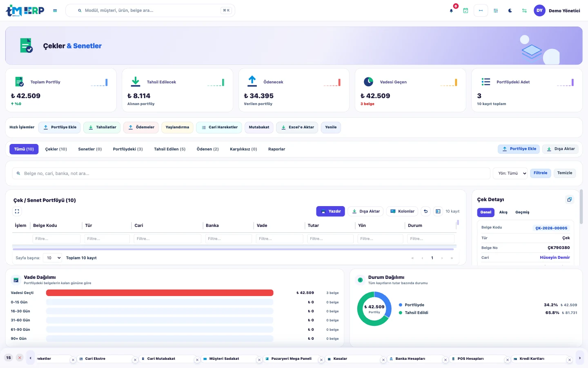Viewport: 588px width, 368px height.
Task: Open the rows per page dropdown
Action: pyautogui.click(x=53, y=258)
